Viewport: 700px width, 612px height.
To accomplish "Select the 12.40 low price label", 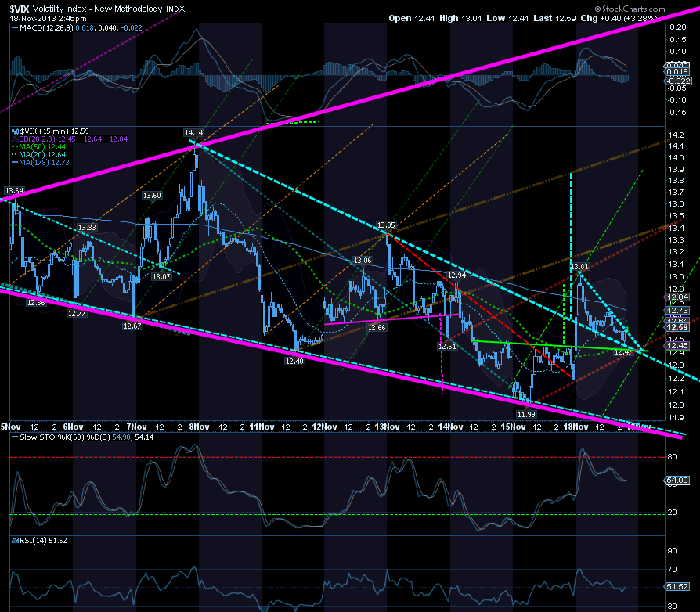I will 294,362.
